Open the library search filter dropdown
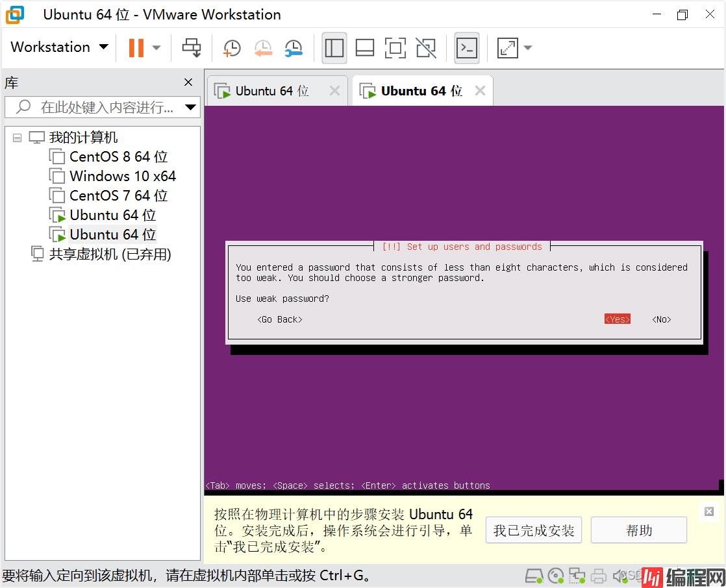 tap(190, 107)
